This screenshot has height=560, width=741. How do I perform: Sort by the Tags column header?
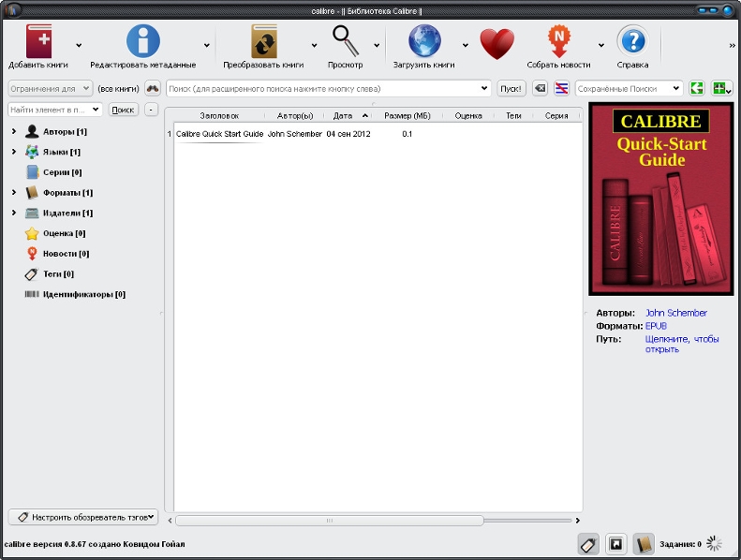[x=513, y=116]
